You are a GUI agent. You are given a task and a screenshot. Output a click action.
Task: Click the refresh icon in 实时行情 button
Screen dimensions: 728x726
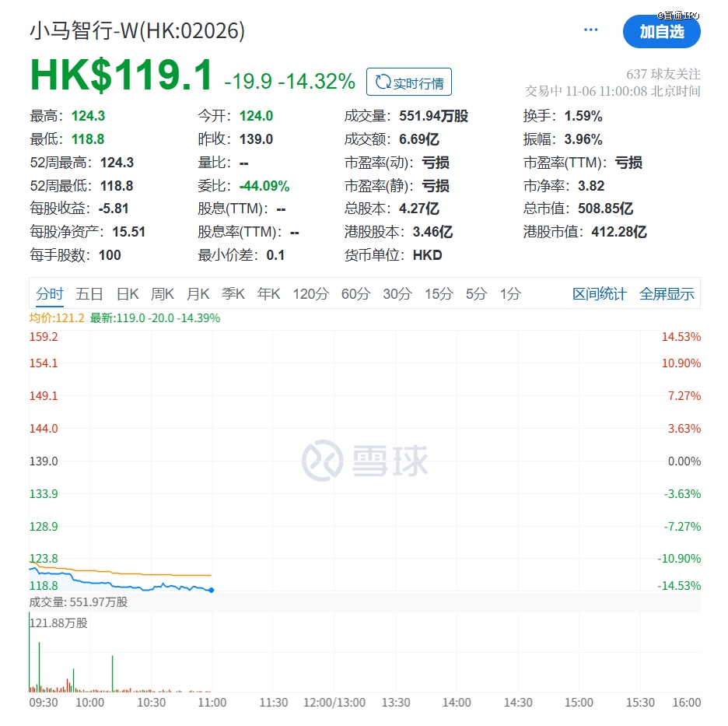tap(383, 82)
